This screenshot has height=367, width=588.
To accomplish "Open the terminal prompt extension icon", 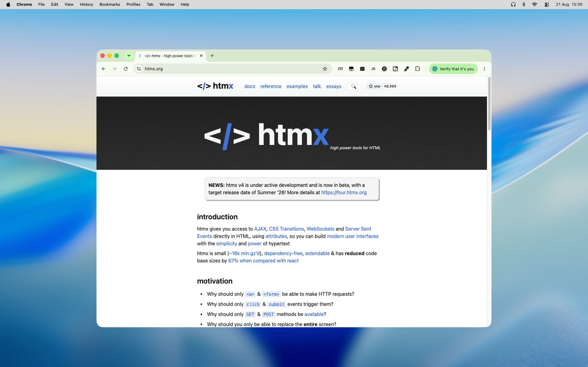I will pos(362,69).
